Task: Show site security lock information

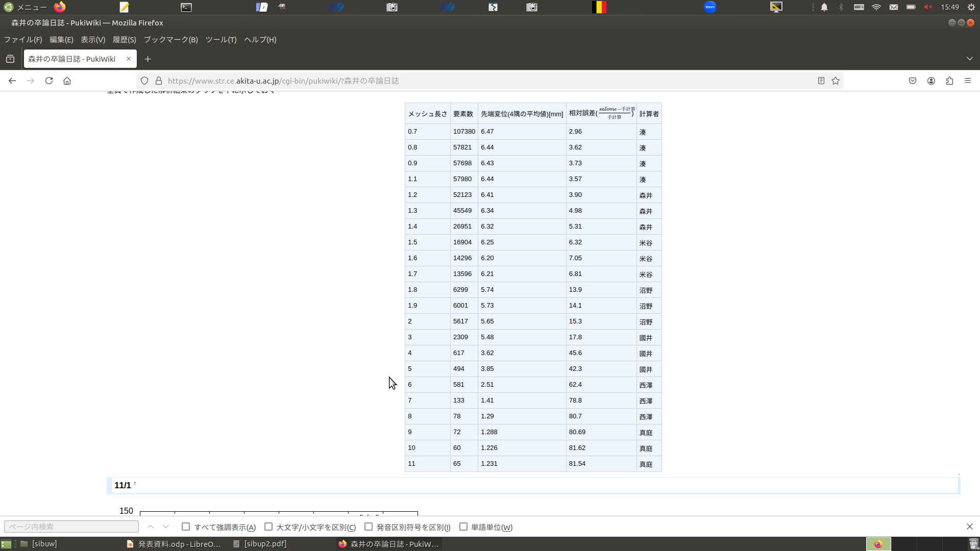Action: 159,81
